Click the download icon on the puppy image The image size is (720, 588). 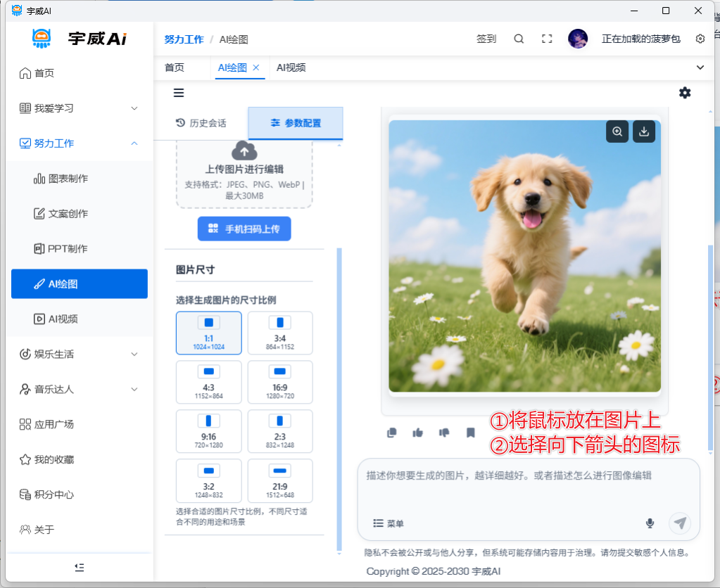(x=643, y=132)
